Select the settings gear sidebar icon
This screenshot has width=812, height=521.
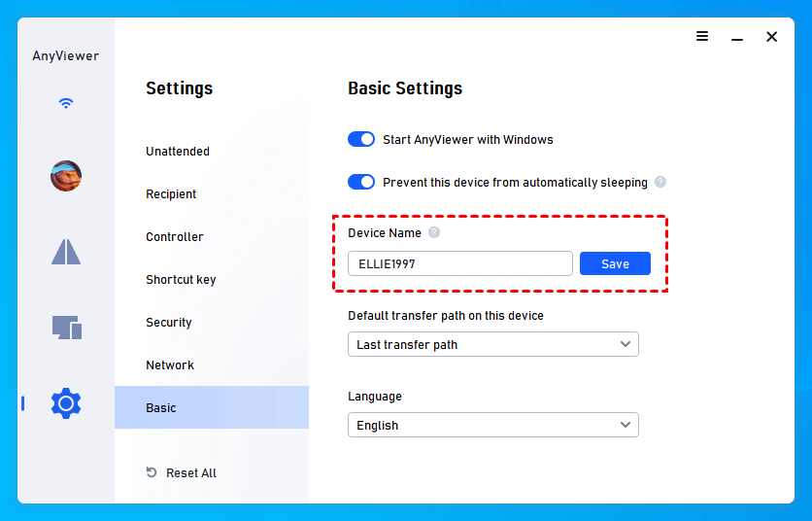pyautogui.click(x=66, y=402)
